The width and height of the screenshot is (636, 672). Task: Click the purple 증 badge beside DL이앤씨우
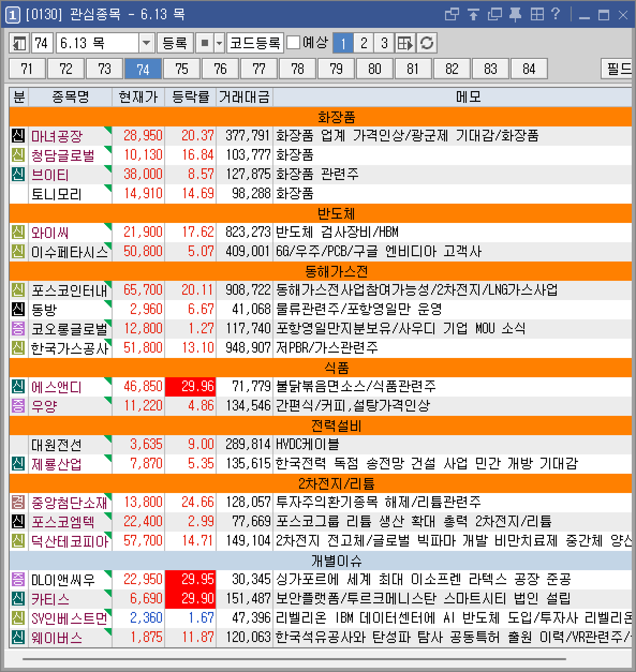pyautogui.click(x=18, y=579)
